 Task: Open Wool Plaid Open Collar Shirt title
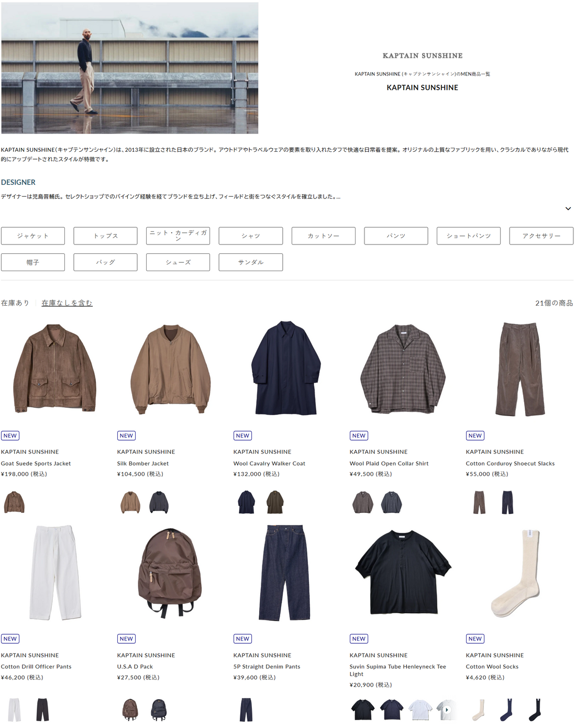tap(389, 464)
